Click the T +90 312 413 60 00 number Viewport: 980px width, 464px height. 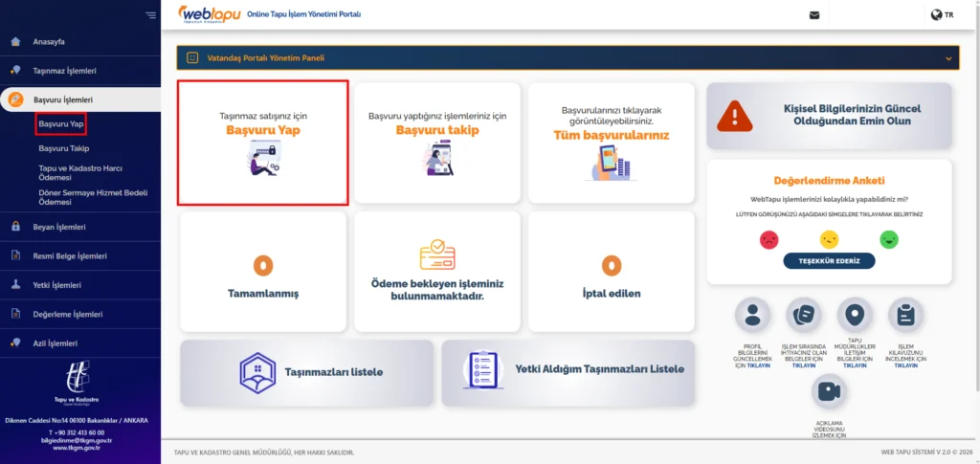[77, 432]
